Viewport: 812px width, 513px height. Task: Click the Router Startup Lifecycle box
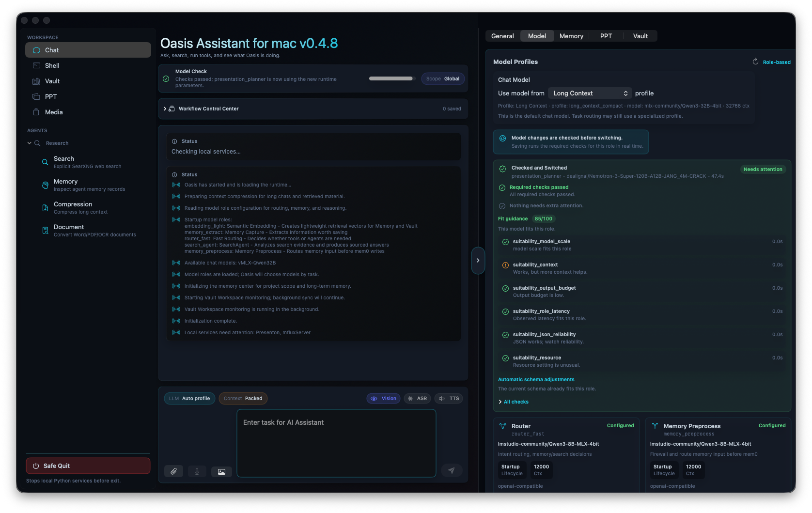tap(512, 470)
